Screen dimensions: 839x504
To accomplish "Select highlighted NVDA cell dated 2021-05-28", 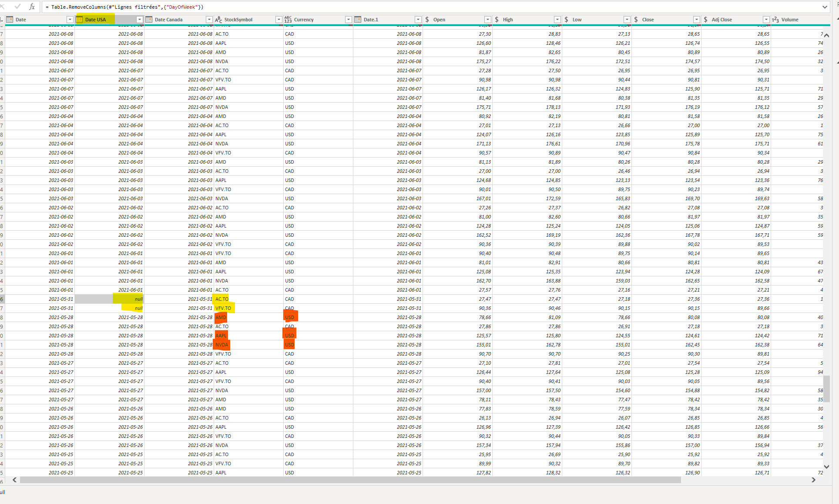I will (x=248, y=345).
